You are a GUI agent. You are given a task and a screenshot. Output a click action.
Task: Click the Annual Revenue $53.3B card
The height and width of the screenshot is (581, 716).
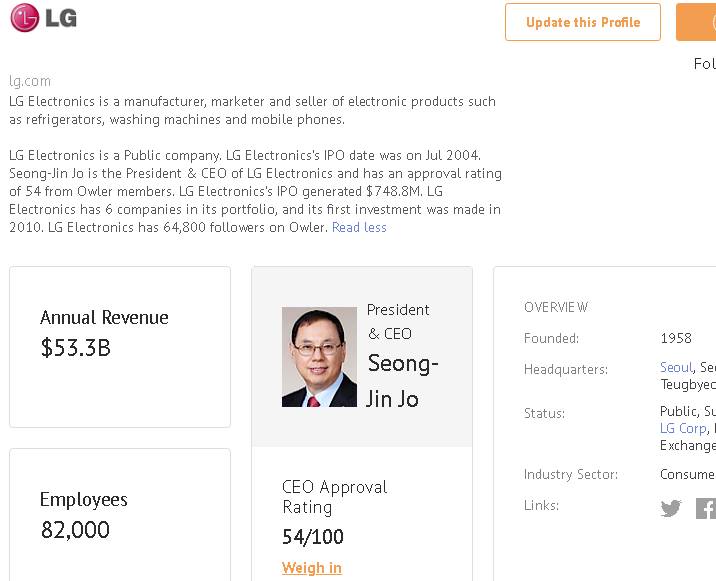point(120,346)
